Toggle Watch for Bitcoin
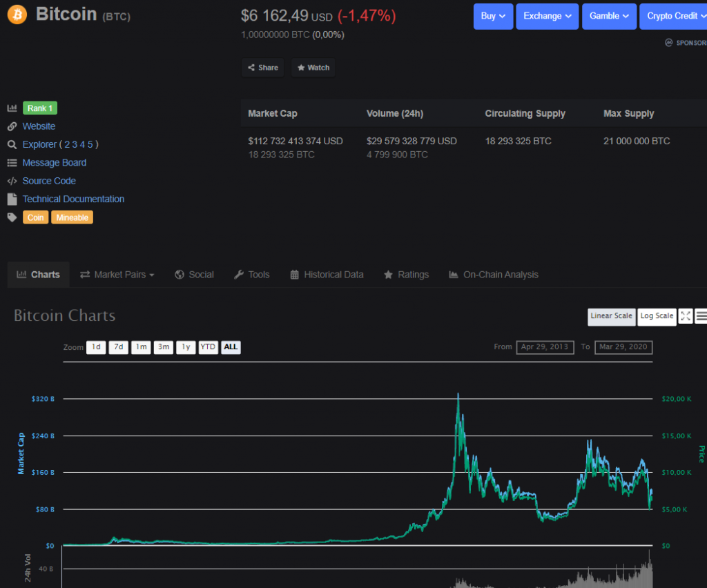 click(x=313, y=68)
